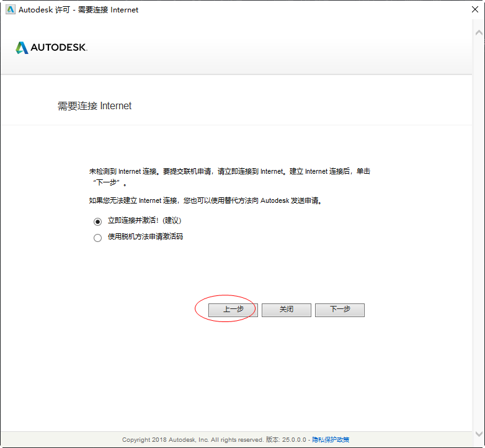Close the Autodesk 许可 window
This screenshot has height=448, width=485.
coord(475,9)
